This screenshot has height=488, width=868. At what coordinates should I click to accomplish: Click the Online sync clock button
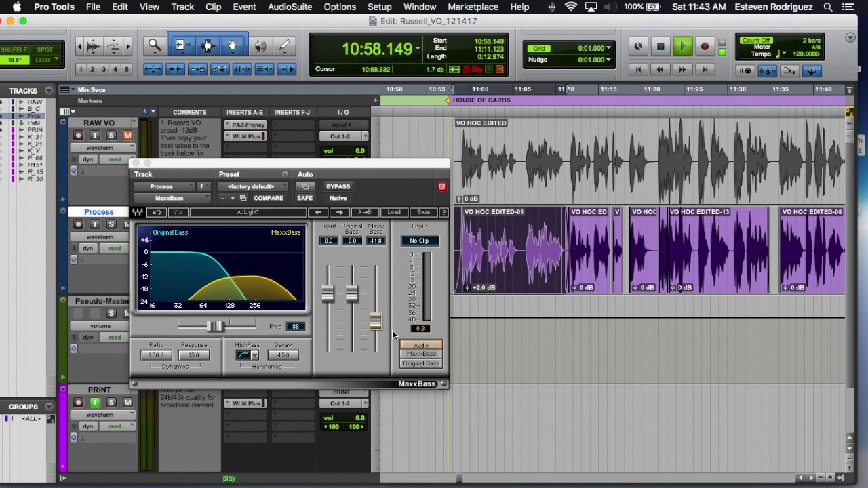[x=638, y=46]
